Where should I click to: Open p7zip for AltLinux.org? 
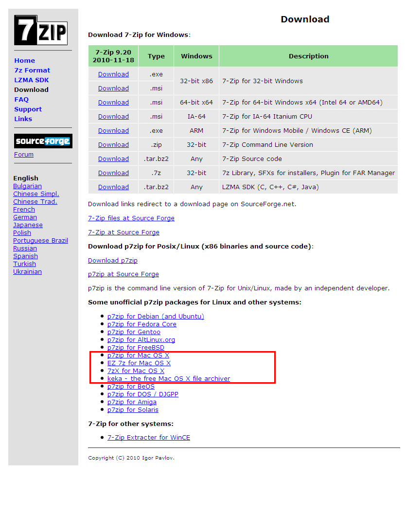[x=141, y=339]
